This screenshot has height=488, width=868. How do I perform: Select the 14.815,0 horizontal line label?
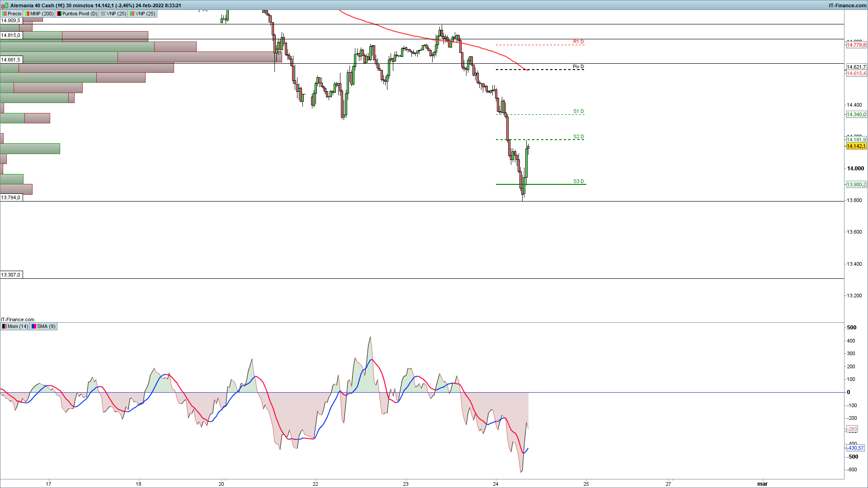click(x=11, y=35)
